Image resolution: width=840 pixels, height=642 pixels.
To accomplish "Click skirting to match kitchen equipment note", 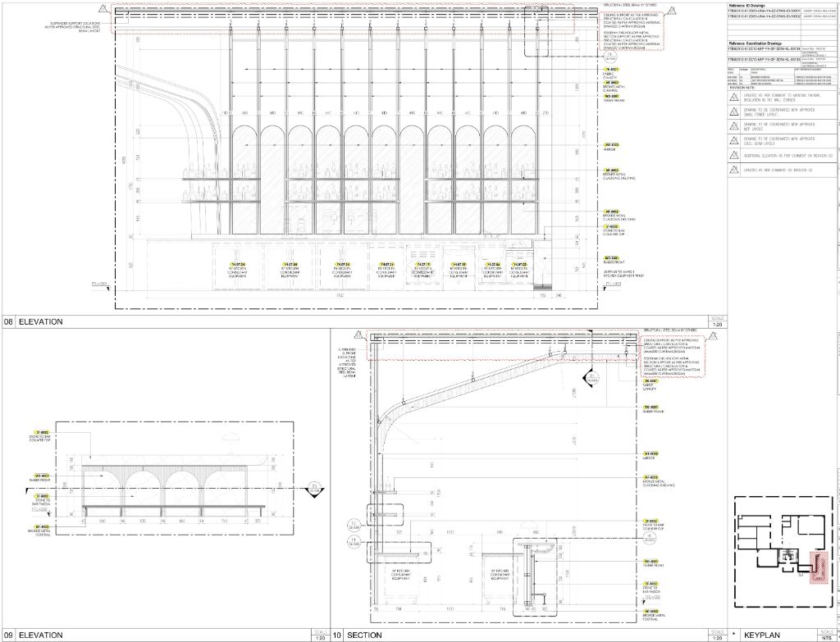I will (623, 274).
